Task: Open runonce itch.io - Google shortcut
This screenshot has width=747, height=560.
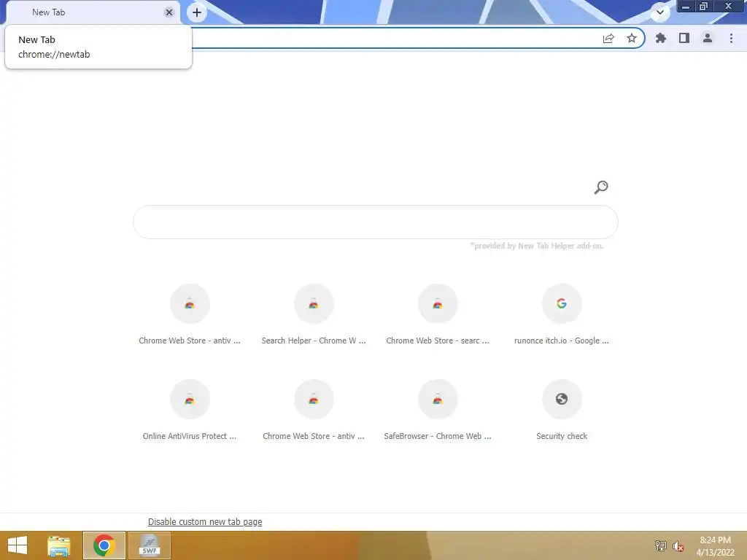Action: (x=562, y=314)
